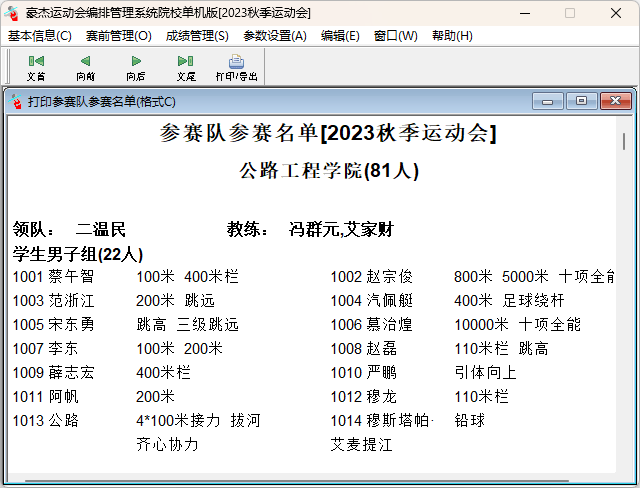Select athlete entry 1011 阿帆
Screen dimensions: 640x488
click(45, 397)
